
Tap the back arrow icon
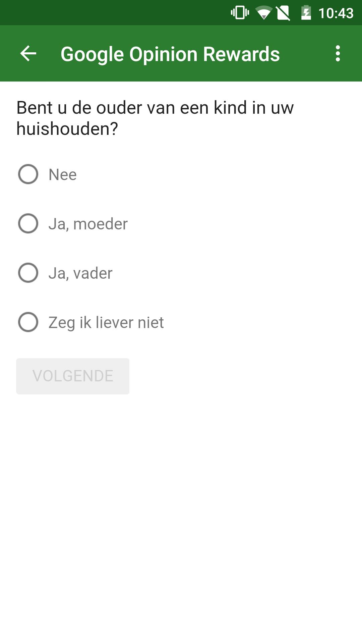coord(28,54)
